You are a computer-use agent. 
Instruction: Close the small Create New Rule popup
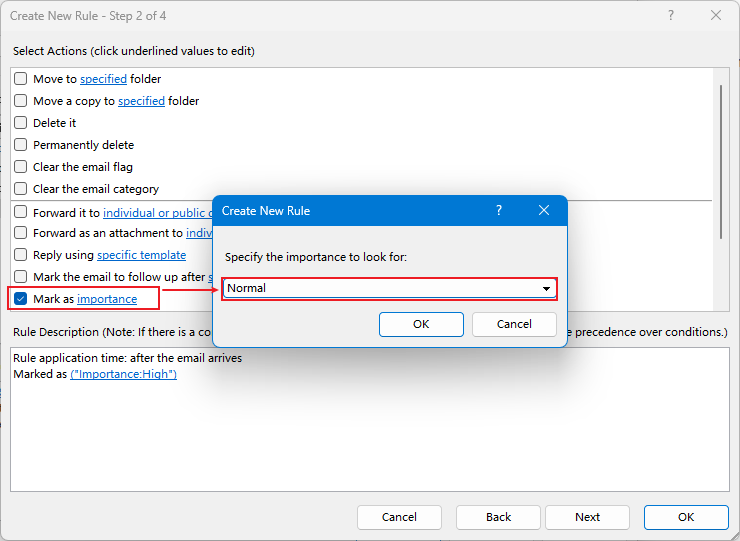544,211
